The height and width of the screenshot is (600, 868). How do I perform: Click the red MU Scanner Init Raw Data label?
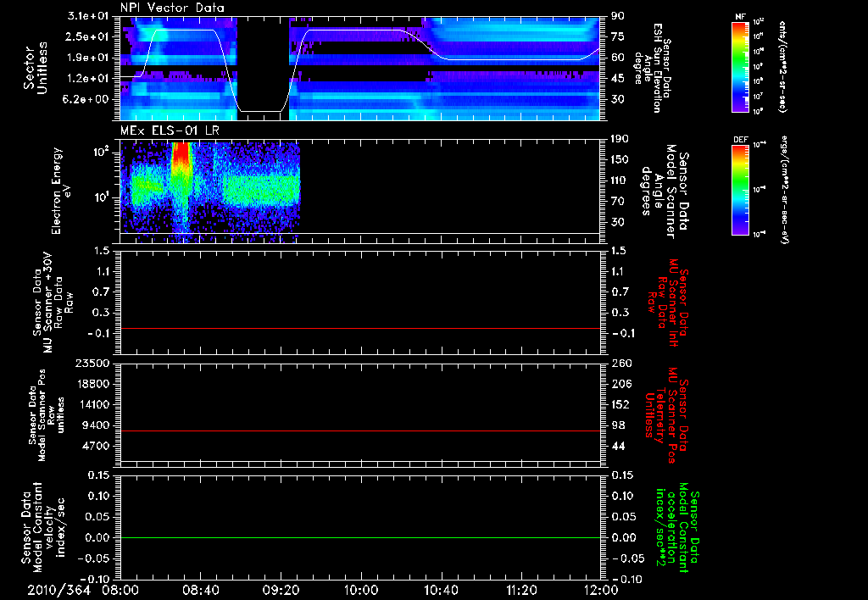coord(667,302)
